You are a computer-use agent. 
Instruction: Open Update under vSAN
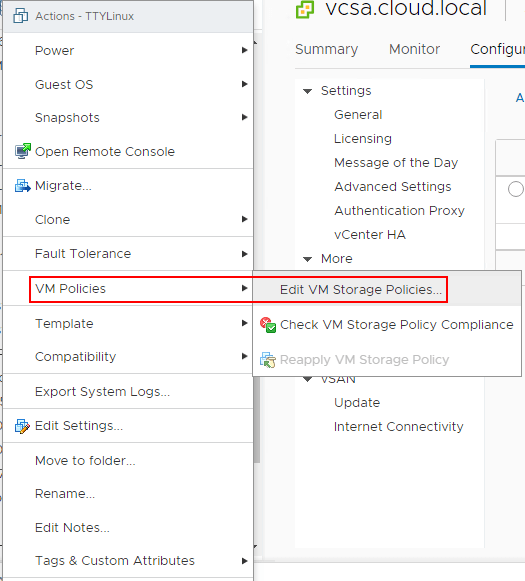(x=357, y=403)
